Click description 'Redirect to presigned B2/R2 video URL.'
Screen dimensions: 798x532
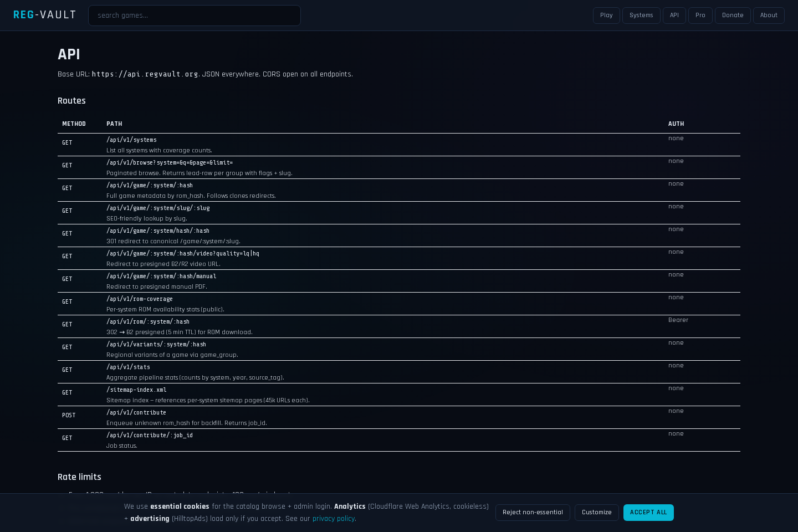pyautogui.click(x=163, y=264)
